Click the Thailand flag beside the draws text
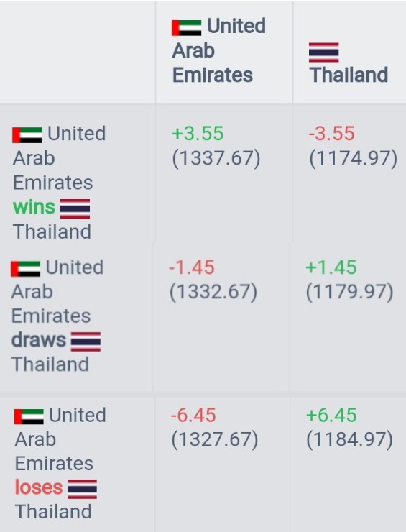This screenshot has height=532, width=406. [x=86, y=341]
